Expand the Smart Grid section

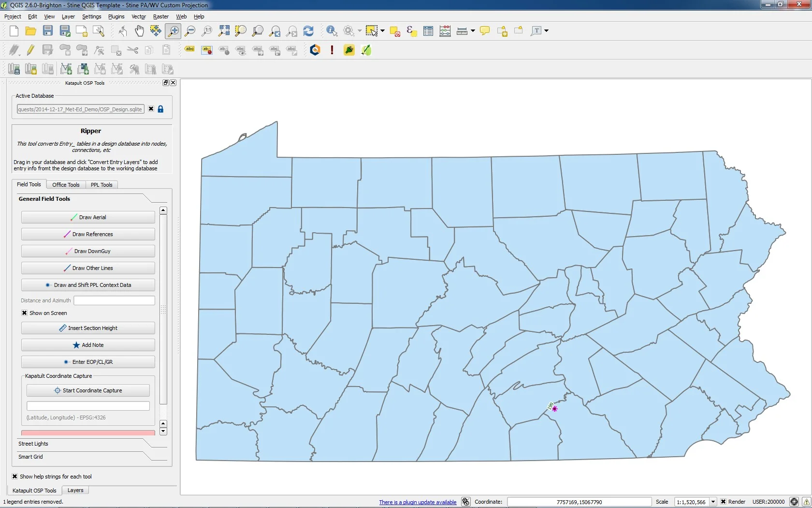pyautogui.click(x=92, y=457)
